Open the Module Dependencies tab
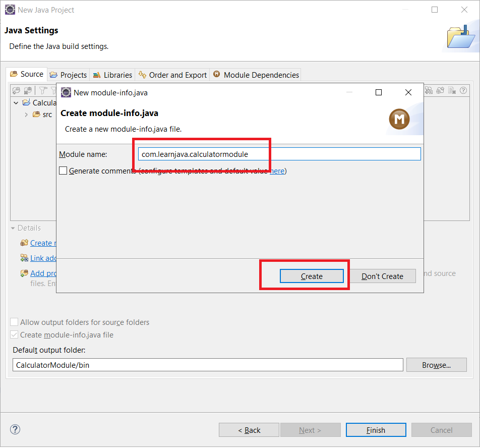 (256, 75)
